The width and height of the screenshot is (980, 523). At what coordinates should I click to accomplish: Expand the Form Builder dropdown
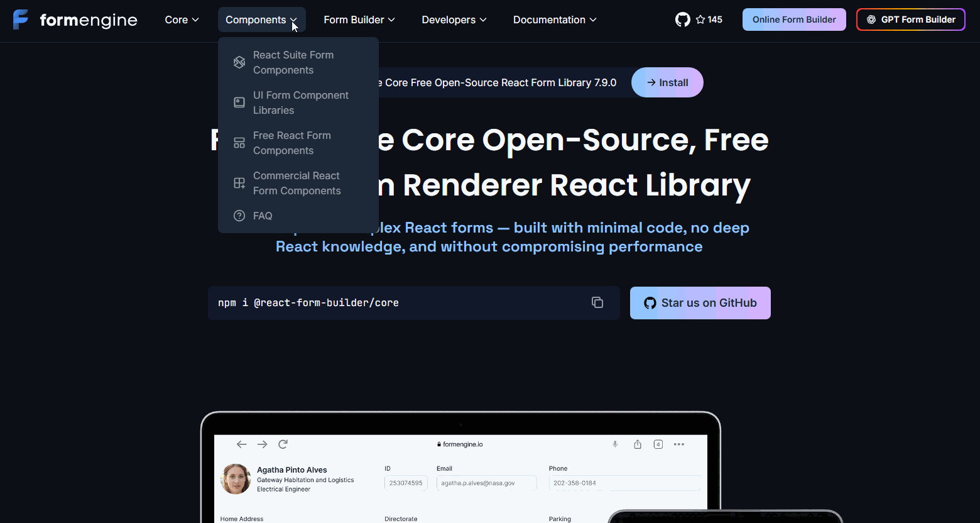tap(359, 19)
